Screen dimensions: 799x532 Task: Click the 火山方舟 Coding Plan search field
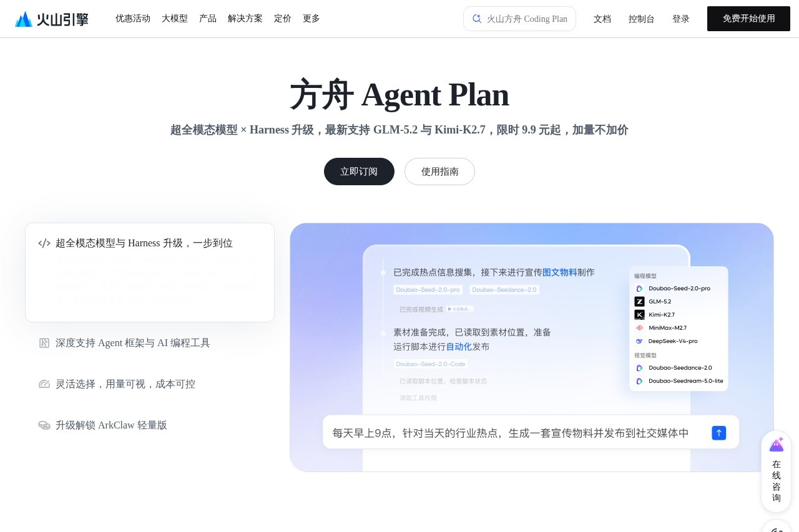point(519,19)
